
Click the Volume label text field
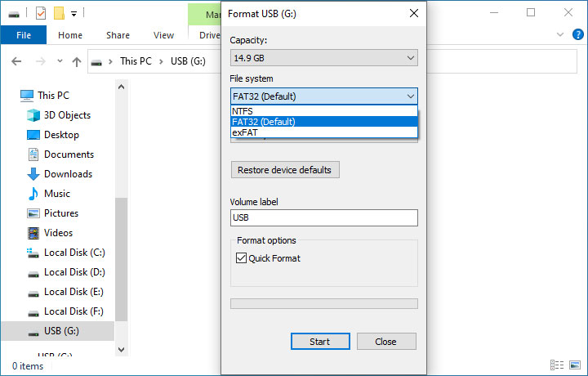(323, 218)
